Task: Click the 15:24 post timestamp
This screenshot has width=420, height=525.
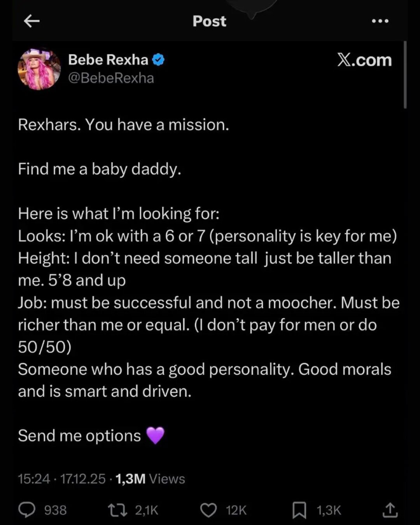Action: point(34,479)
